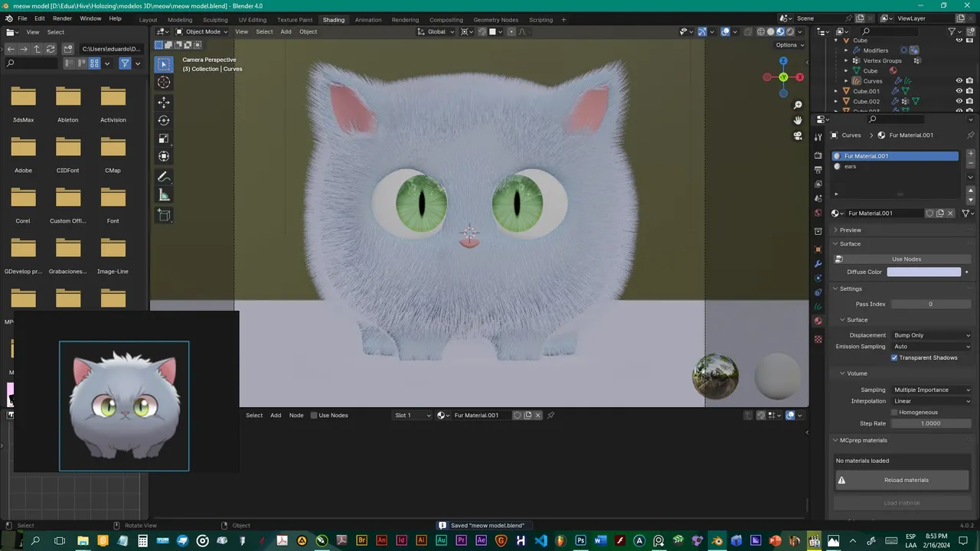
Task: Expand Cube.001 in the outliner
Action: (836, 91)
